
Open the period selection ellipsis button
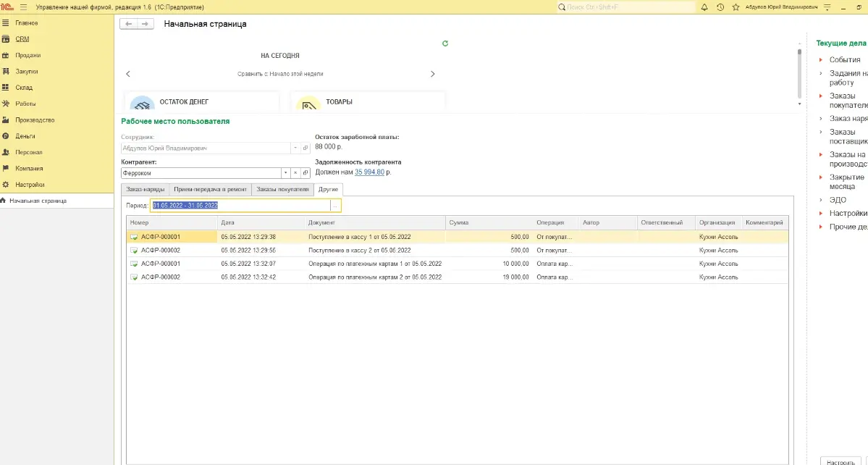(334, 206)
